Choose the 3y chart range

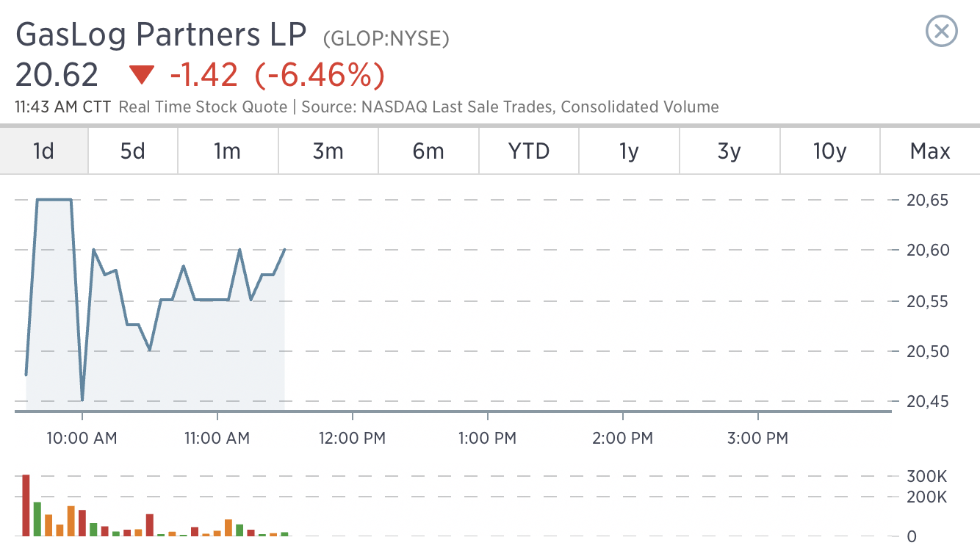[729, 151]
